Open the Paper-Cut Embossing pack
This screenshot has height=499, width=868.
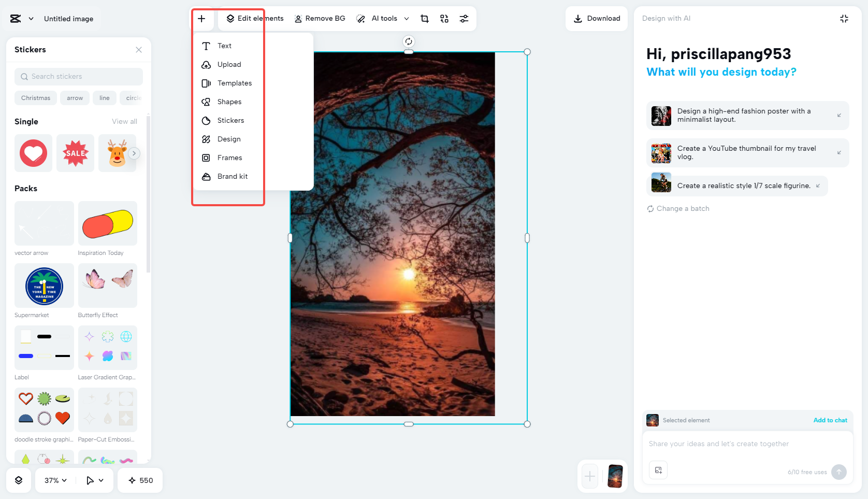pyautogui.click(x=108, y=410)
